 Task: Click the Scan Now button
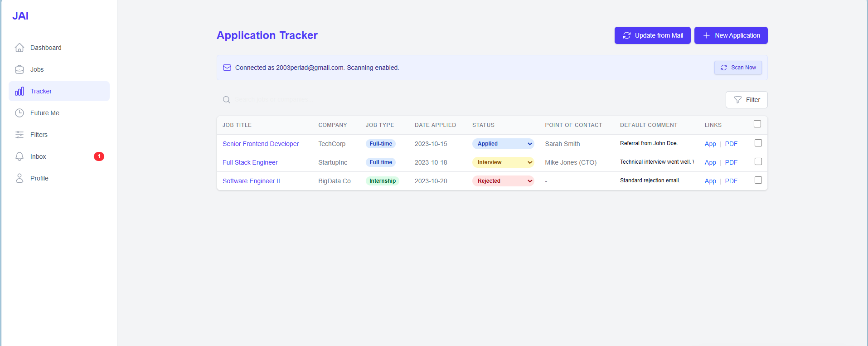pyautogui.click(x=738, y=68)
